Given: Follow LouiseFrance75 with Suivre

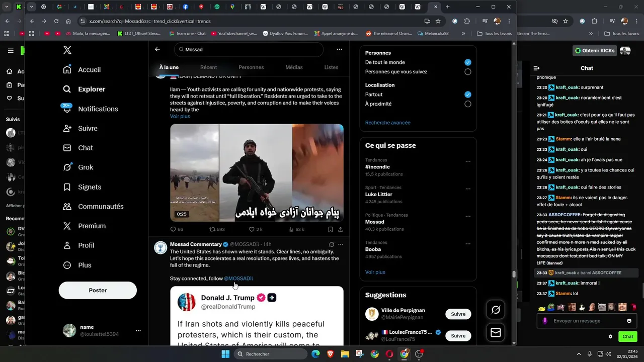Looking at the screenshot, I should point(458,336).
